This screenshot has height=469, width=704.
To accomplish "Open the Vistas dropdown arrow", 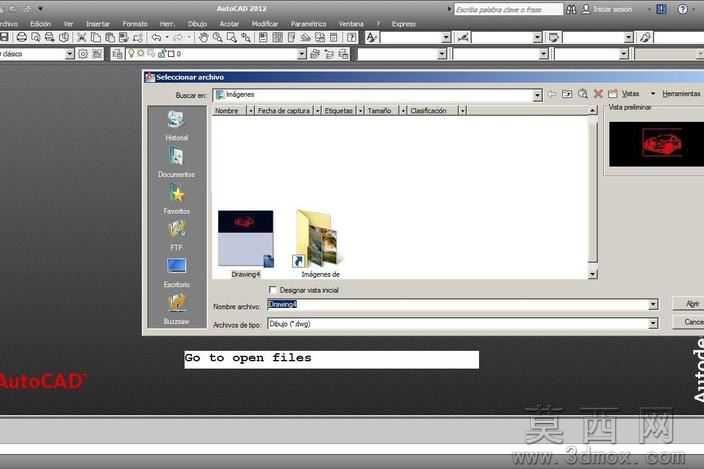I will pyautogui.click(x=653, y=93).
